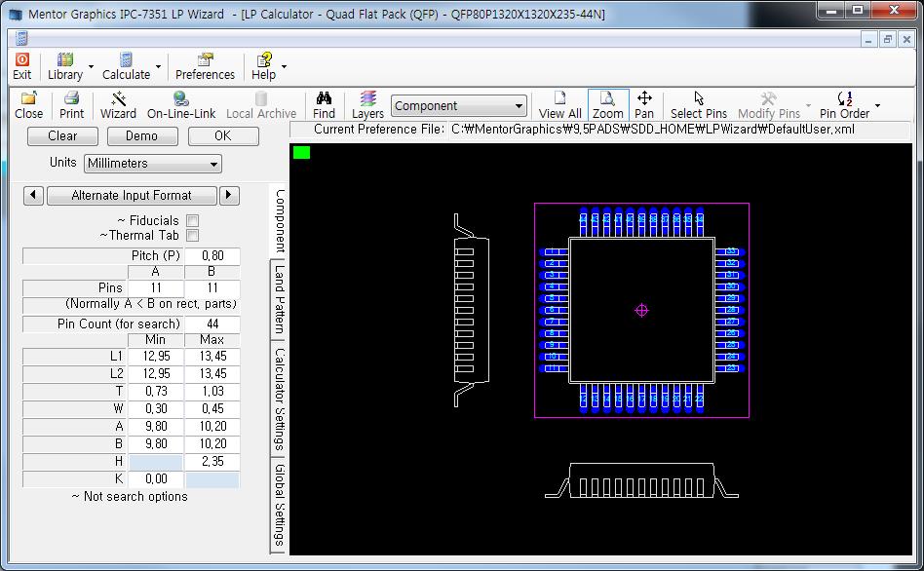Open the Layers tool
This screenshot has height=571, width=924.
click(x=367, y=106)
